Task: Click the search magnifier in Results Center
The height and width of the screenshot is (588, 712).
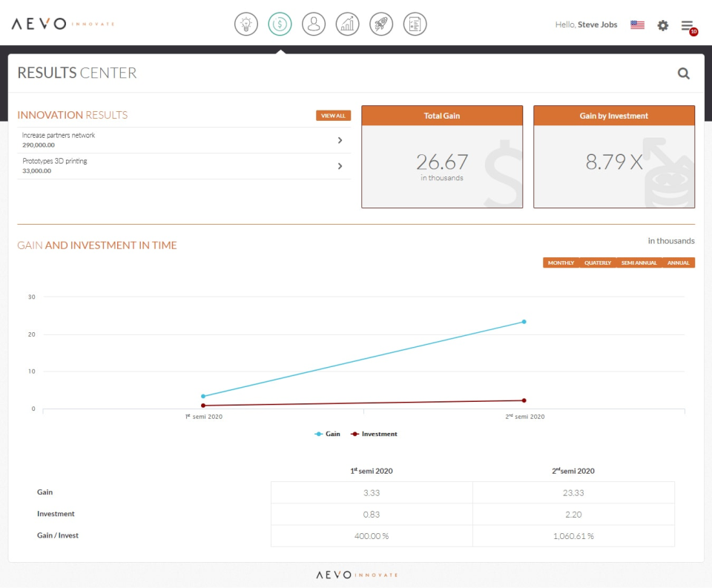Action: tap(683, 73)
